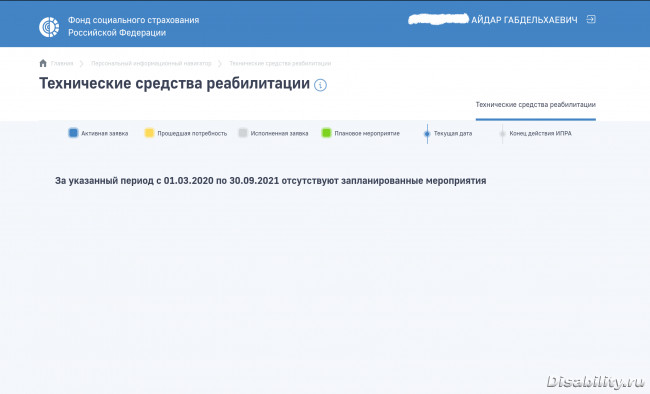This screenshot has height=394, width=650.
Task: Click the 'Прошедшая потребность' legend label
Action: tap(192, 134)
